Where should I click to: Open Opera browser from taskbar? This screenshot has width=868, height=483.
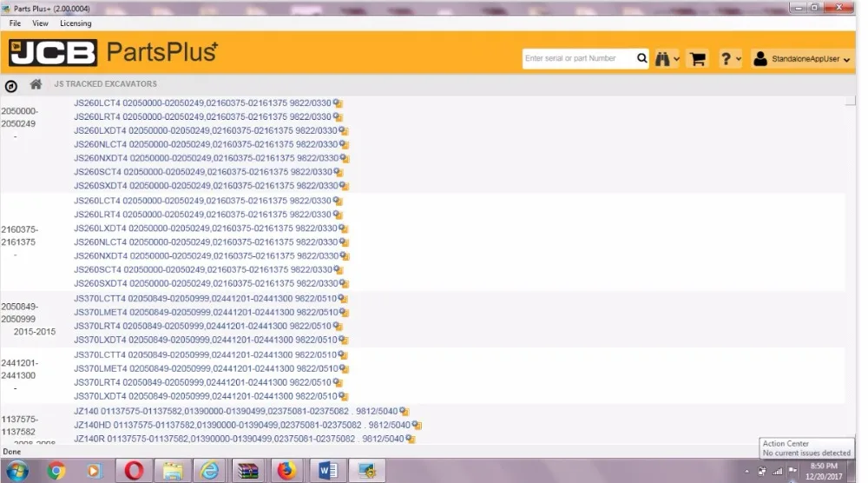[134, 472]
